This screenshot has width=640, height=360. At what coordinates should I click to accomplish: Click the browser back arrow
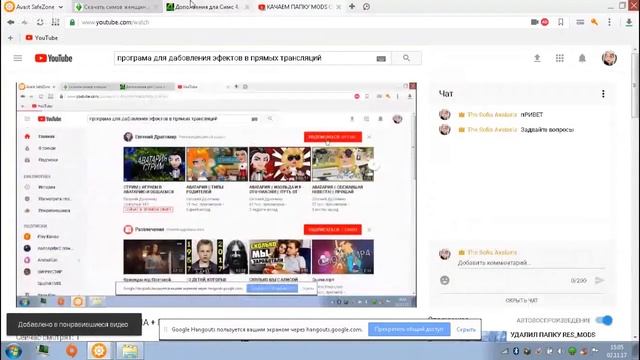11,22
